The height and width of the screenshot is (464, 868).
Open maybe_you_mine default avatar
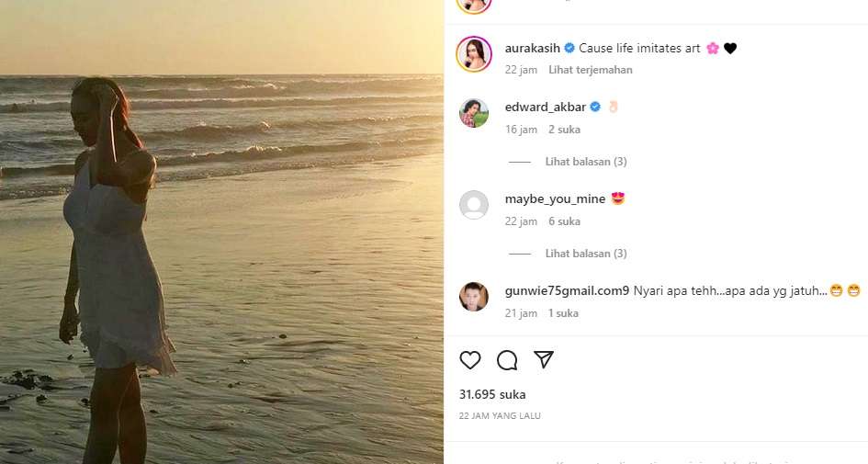click(x=474, y=205)
